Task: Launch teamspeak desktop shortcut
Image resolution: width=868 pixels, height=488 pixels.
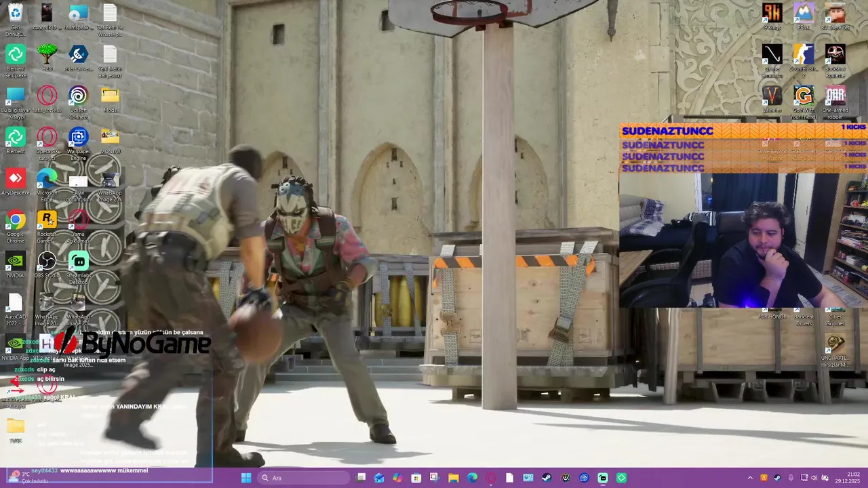Action: 79,17
